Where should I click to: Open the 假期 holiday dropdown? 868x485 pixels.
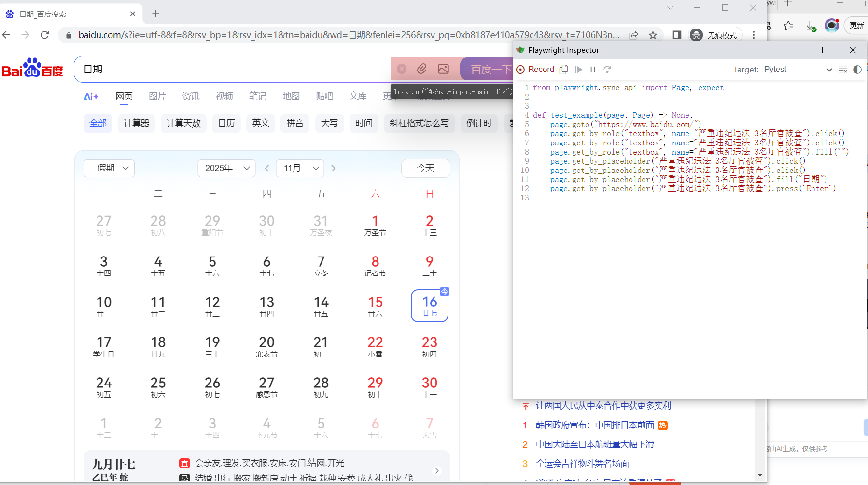pos(109,168)
